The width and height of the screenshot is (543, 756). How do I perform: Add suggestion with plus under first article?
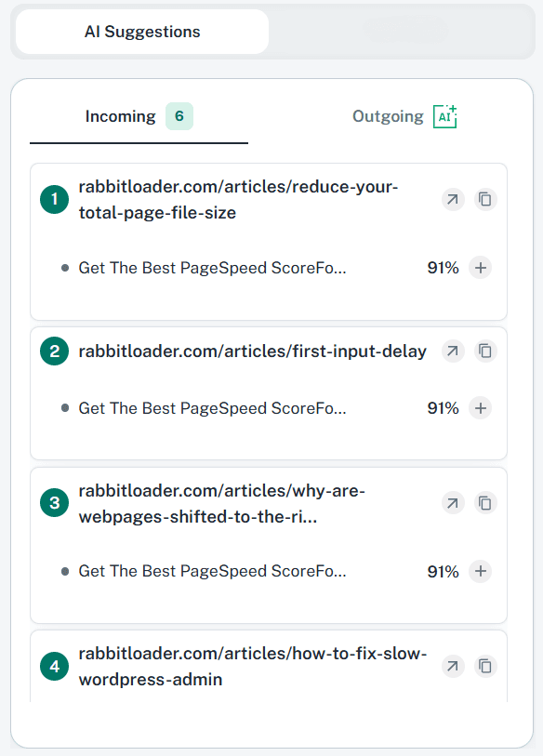click(x=481, y=268)
